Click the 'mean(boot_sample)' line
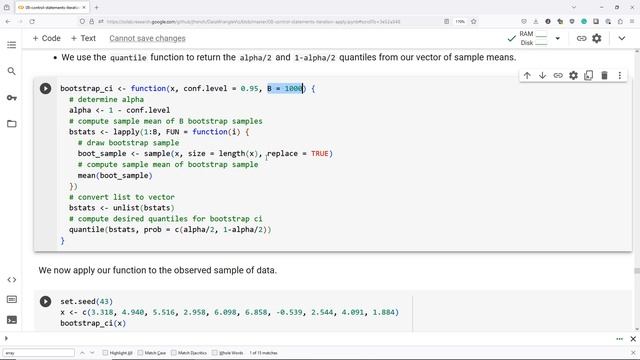The image size is (640, 360). pos(115,176)
